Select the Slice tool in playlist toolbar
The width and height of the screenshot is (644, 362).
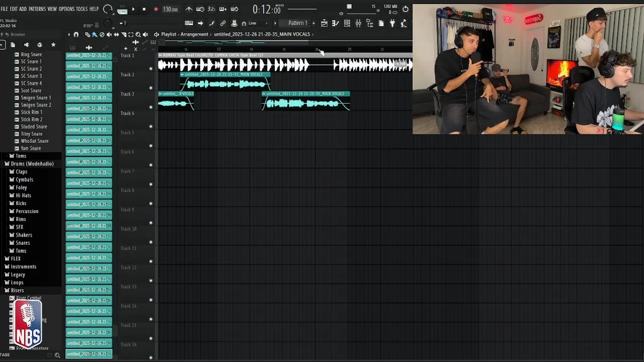tap(124, 34)
